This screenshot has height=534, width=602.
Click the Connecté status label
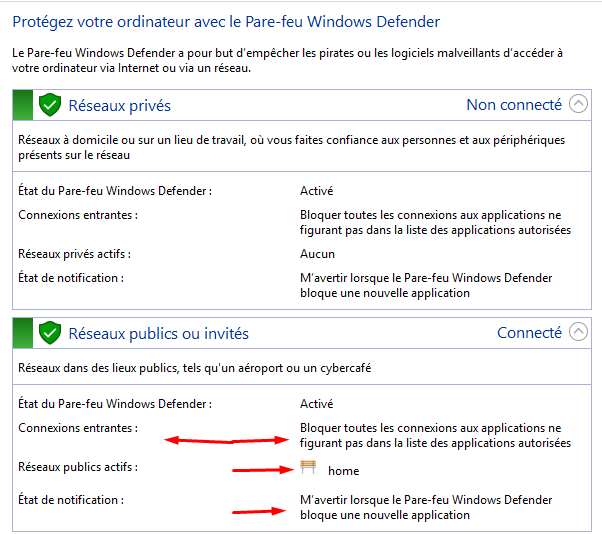click(529, 332)
